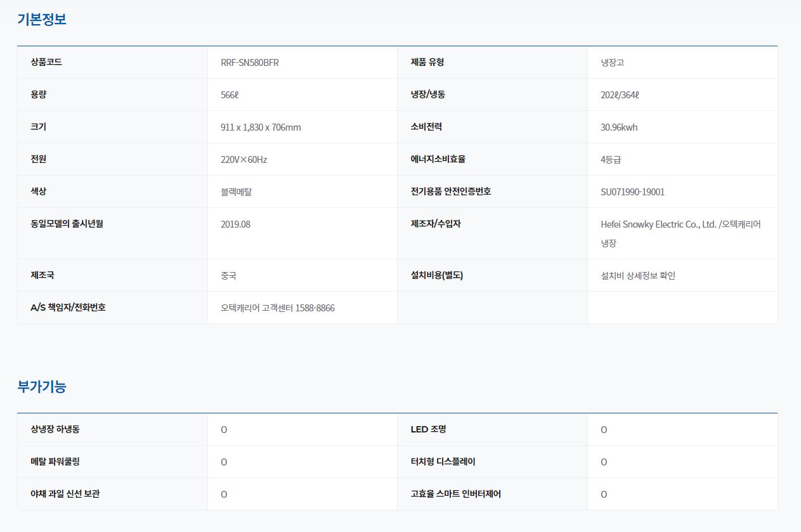
Task: Click the release date 2019.08
Action: 235,224
